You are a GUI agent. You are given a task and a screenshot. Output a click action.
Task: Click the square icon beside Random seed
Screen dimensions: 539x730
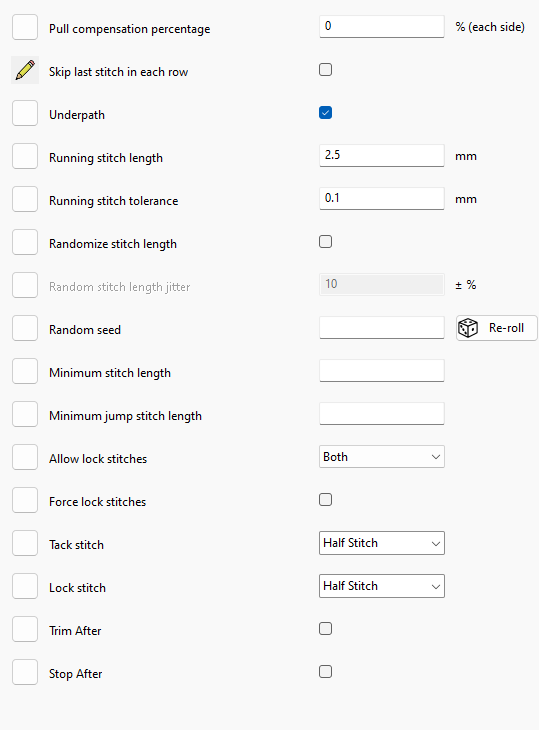[x=25, y=328]
